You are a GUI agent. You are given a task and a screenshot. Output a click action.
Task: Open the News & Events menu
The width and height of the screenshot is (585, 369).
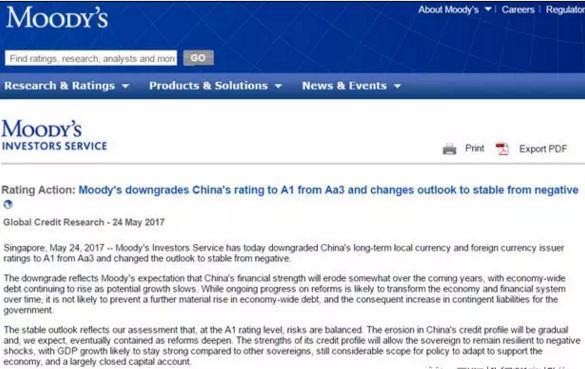[344, 86]
